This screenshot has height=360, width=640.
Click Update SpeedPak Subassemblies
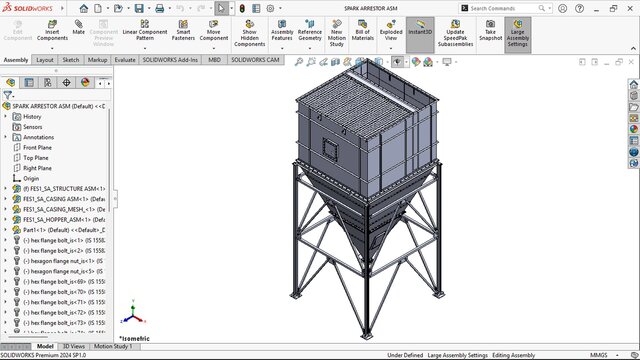pyautogui.click(x=456, y=33)
